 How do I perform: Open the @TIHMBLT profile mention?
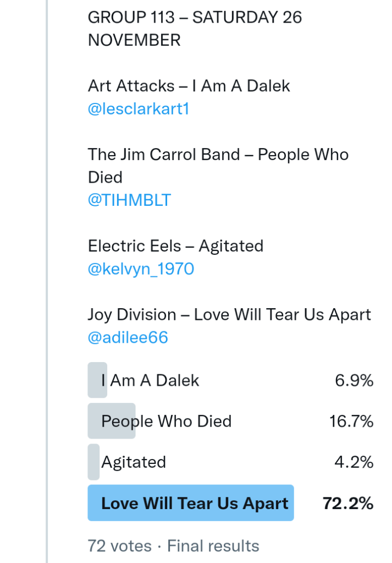click(x=129, y=200)
